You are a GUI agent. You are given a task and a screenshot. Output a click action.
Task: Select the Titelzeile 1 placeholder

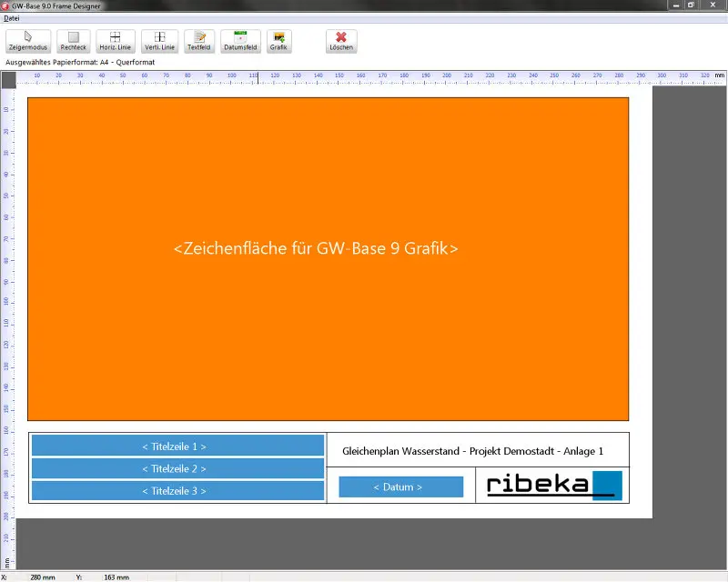[177, 446]
